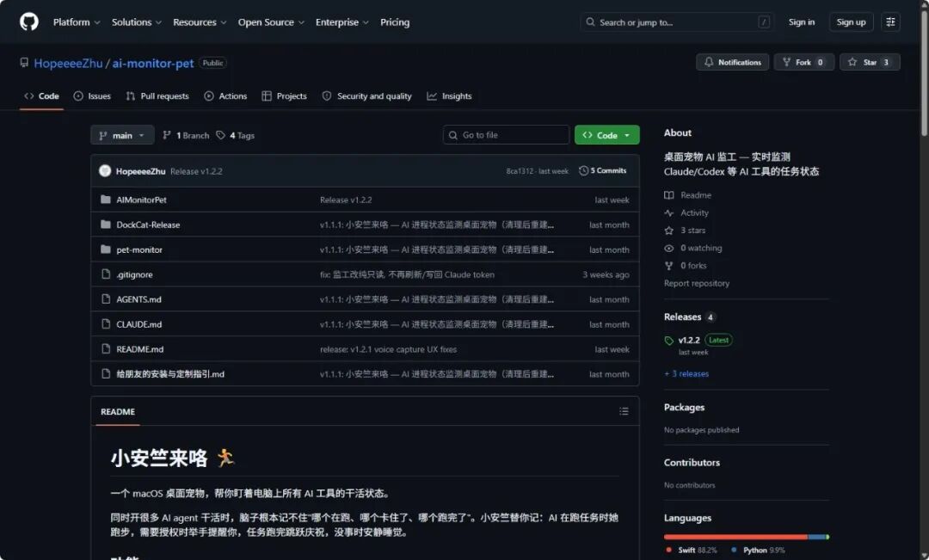This screenshot has height=560, width=929.
Task: Open the GitHub home logo
Action: click(x=28, y=22)
